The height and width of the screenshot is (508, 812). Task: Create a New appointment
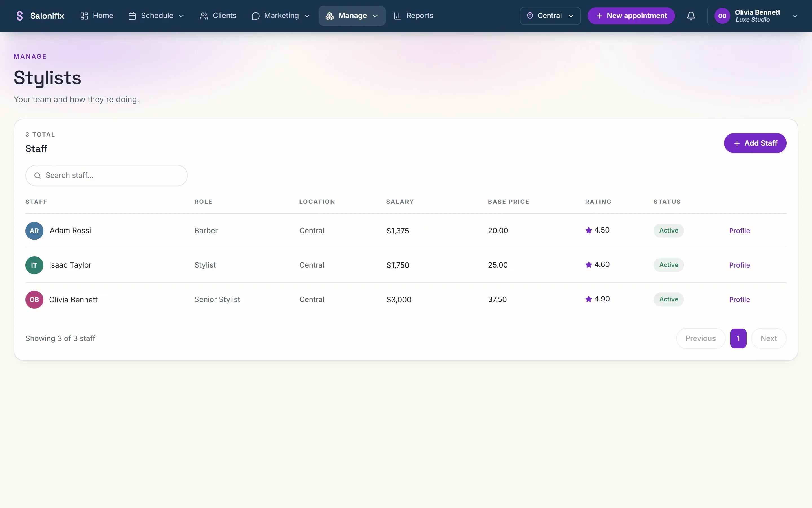coord(631,16)
